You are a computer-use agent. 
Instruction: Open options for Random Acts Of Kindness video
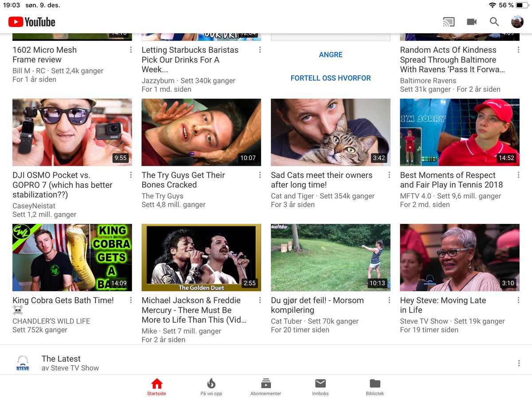tap(518, 50)
